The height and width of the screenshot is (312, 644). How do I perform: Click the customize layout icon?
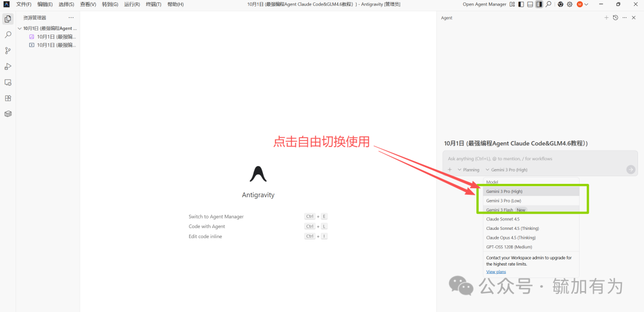tap(512, 4)
